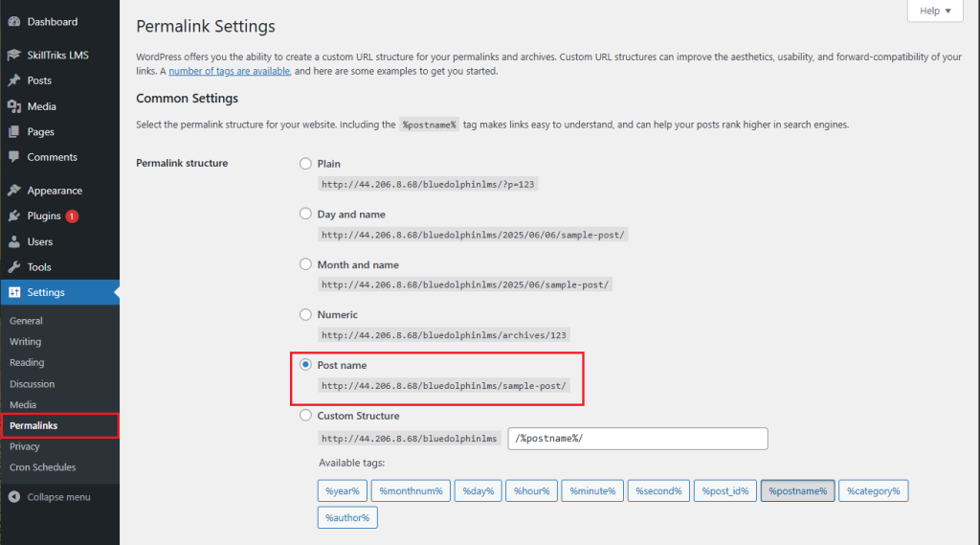Click the Posts pushpin icon
Screen dimensions: 980x545
pos(13,80)
